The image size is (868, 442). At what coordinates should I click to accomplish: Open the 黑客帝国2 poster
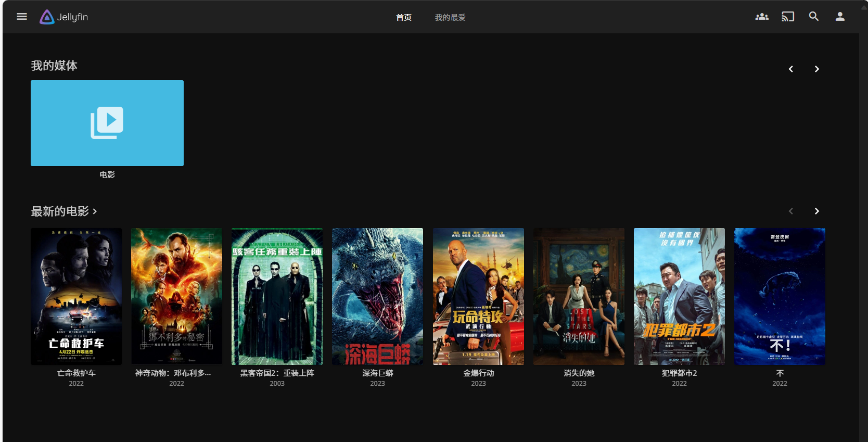(277, 296)
